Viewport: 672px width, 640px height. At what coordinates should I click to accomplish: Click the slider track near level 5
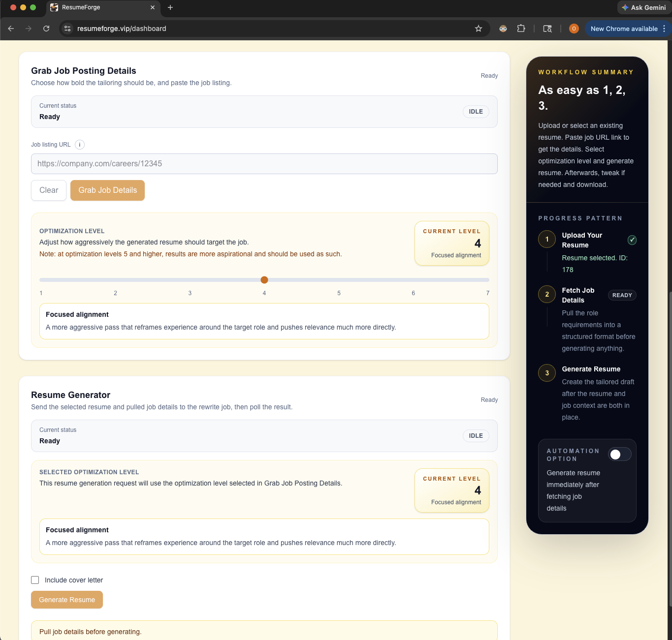[x=339, y=280]
